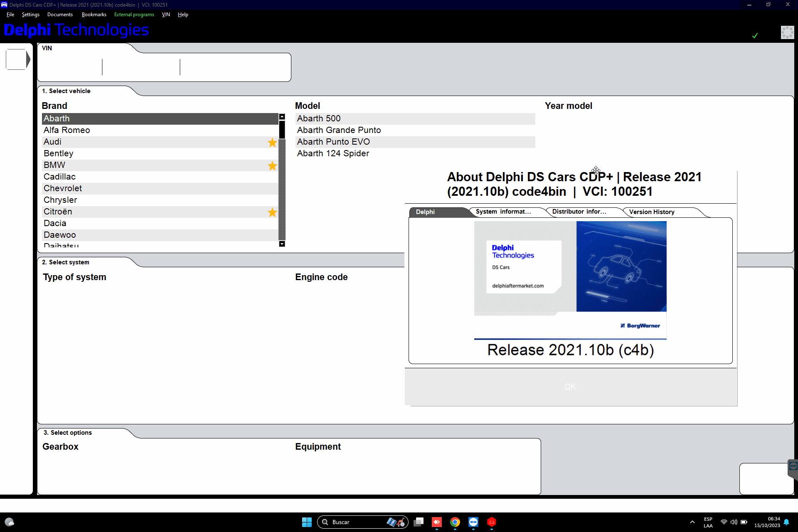Toggle the favorite star next to BMW
The height and width of the screenshot is (532, 798).
tap(272, 166)
